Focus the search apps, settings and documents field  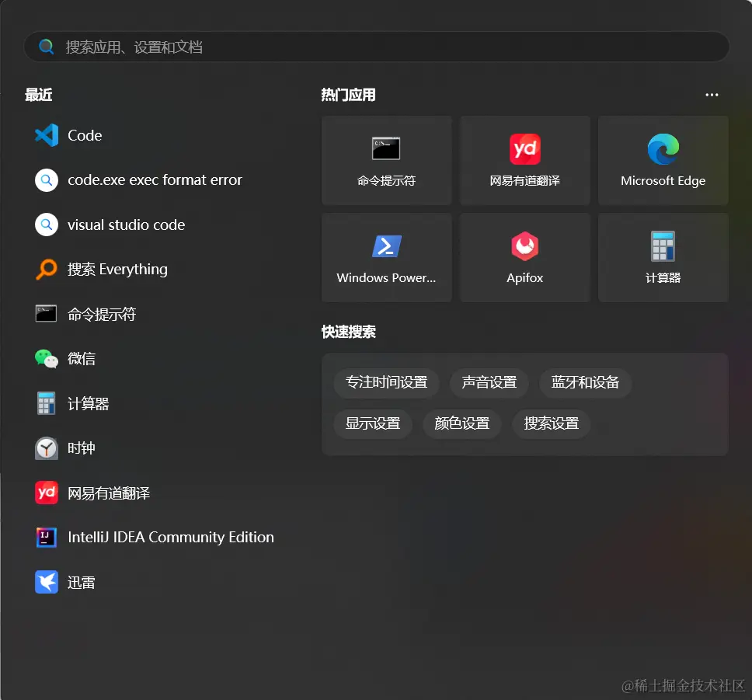(x=377, y=47)
